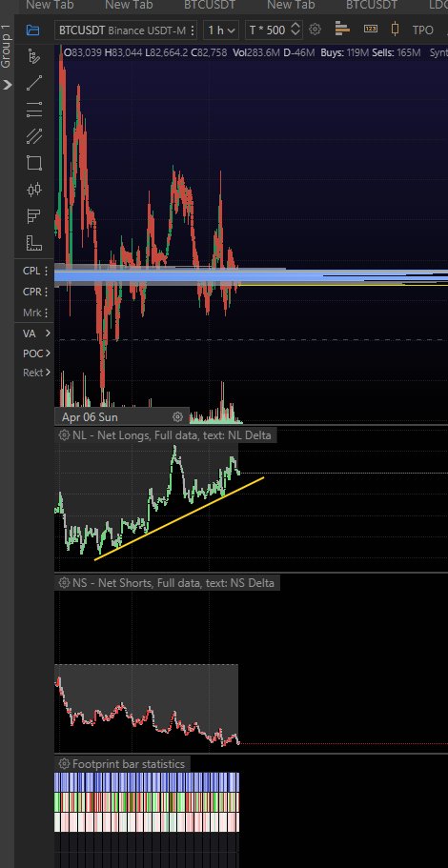Open the date bar settings gear

pos(177,416)
